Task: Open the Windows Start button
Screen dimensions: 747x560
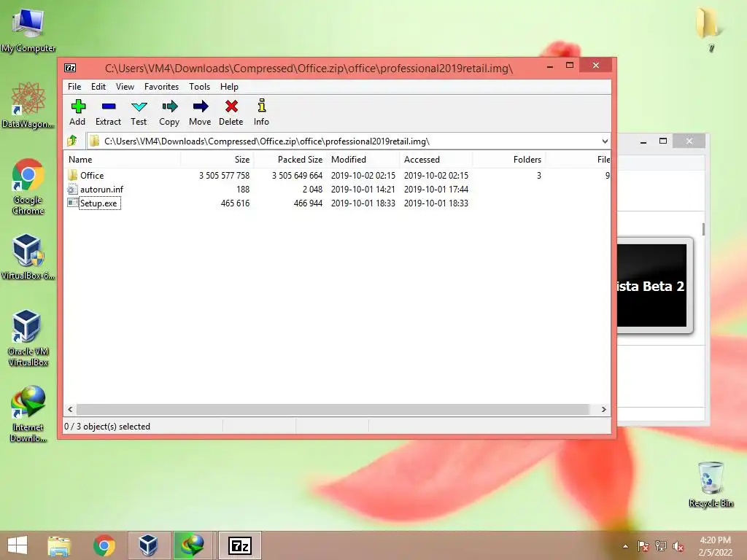Action: click(x=18, y=545)
